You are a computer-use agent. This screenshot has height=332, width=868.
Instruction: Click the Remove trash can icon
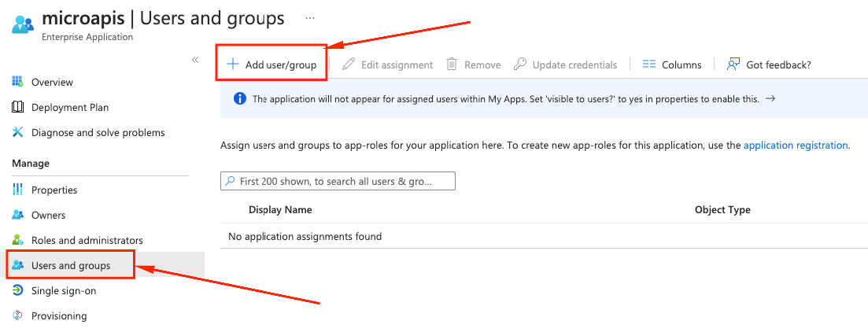coord(452,65)
